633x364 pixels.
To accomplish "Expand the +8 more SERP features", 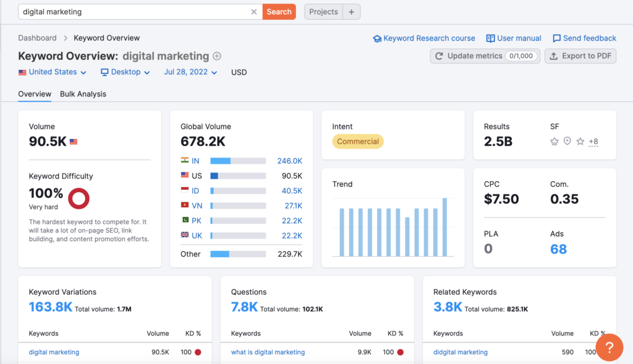I will pos(593,142).
